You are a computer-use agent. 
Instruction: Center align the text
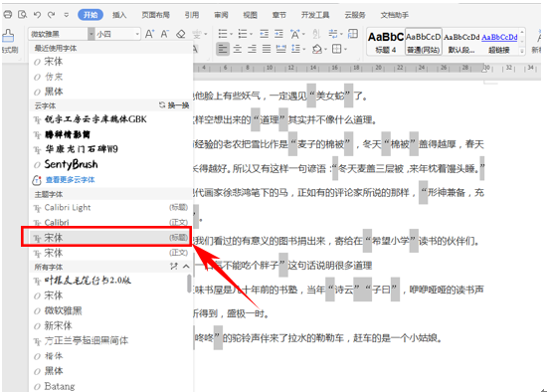point(238,49)
